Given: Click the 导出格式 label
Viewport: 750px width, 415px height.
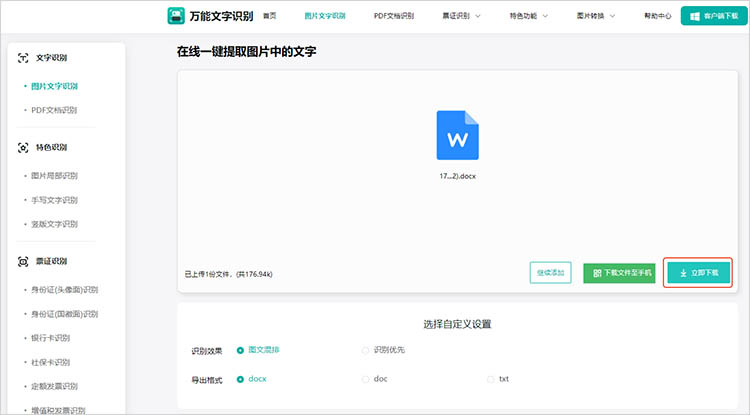Looking at the screenshot, I should pyautogui.click(x=207, y=380).
